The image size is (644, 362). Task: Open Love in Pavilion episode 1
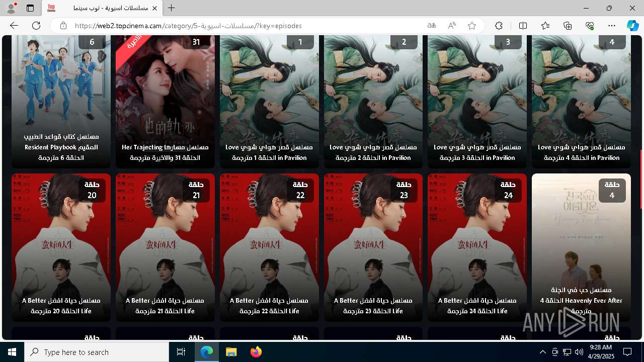point(269,102)
